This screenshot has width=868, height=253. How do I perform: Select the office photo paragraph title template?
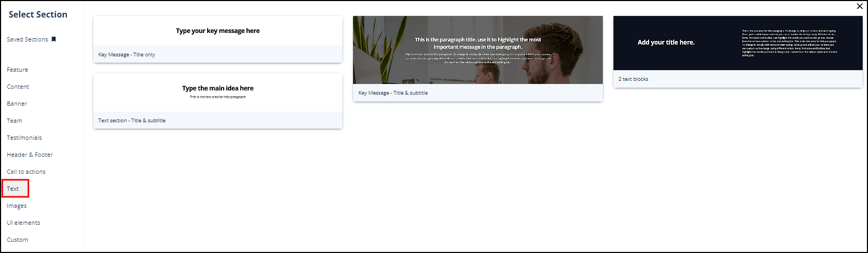[478, 50]
